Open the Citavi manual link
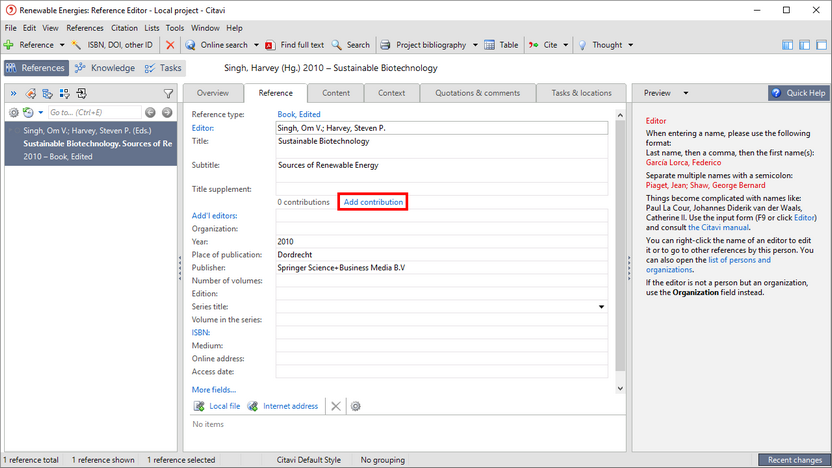The width and height of the screenshot is (832, 468). tap(718, 227)
